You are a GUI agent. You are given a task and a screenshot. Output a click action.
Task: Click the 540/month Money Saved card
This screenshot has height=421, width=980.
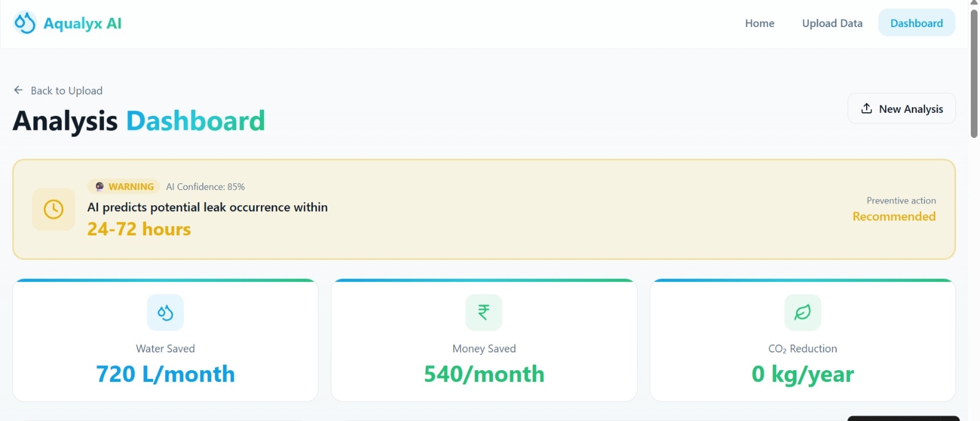tap(484, 341)
